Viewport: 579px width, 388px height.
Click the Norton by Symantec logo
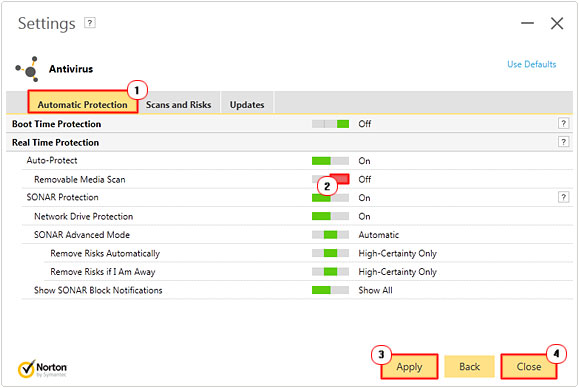[x=42, y=369]
